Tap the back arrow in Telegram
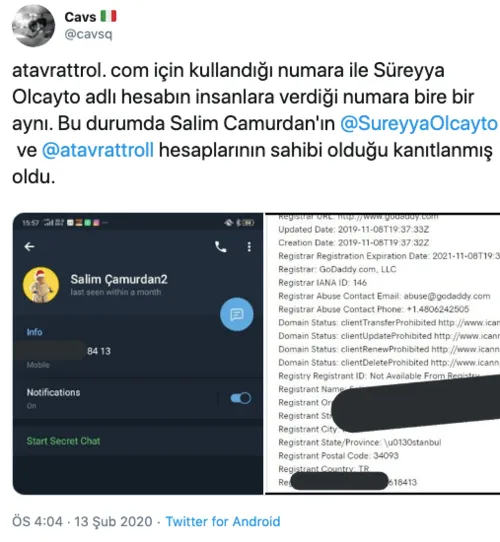The width and height of the screenshot is (500, 542). click(29, 246)
